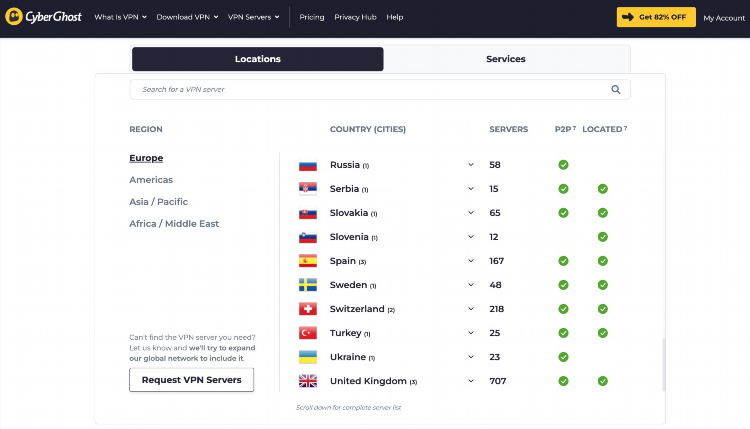The height and width of the screenshot is (429, 750).
Task: Click the United Kingdom flag icon
Action: [x=308, y=381]
